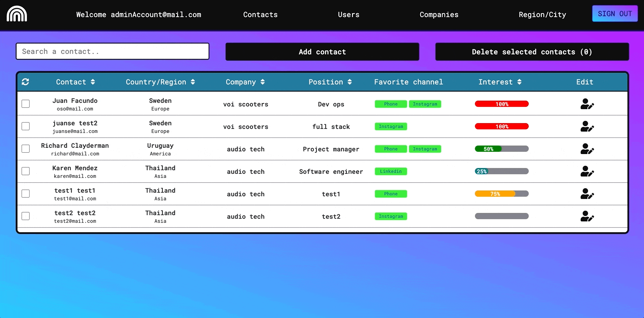Click the Dev ops position cell
The width and height of the screenshot is (644, 318).
coord(331,104)
